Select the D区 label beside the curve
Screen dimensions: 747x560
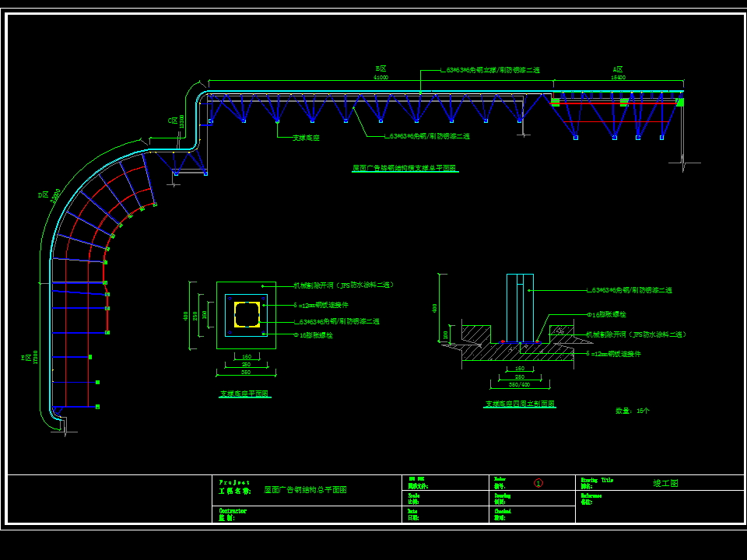44,194
